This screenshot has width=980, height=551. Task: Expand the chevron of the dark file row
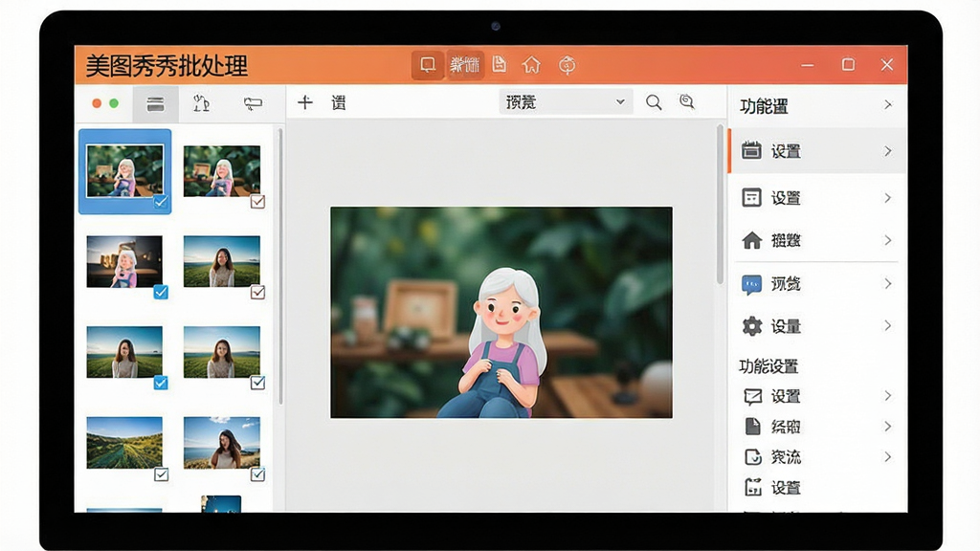pos(888,426)
